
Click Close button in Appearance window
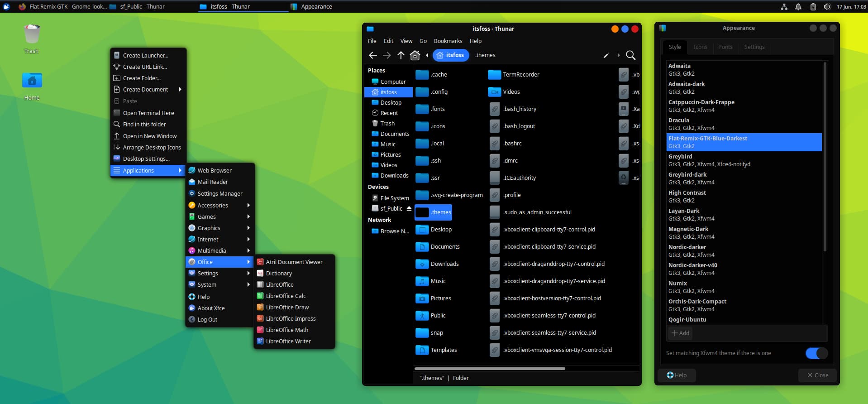coord(818,375)
